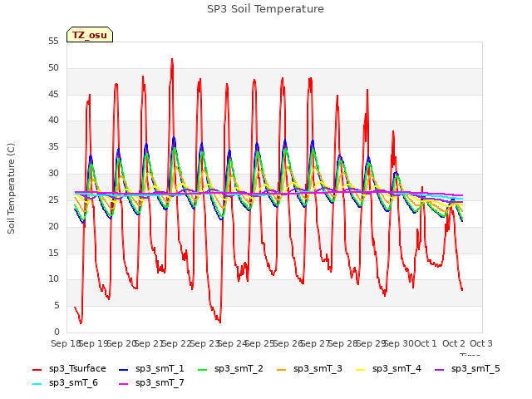Click the sp3_smT_1 legend label

[x=160, y=368]
